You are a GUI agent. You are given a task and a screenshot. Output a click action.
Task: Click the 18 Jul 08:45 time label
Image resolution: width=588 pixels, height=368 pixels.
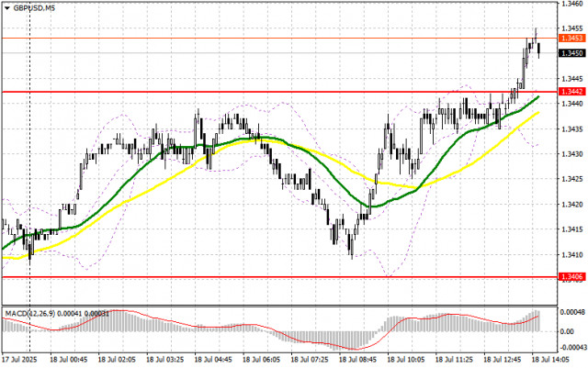[x=357, y=360]
